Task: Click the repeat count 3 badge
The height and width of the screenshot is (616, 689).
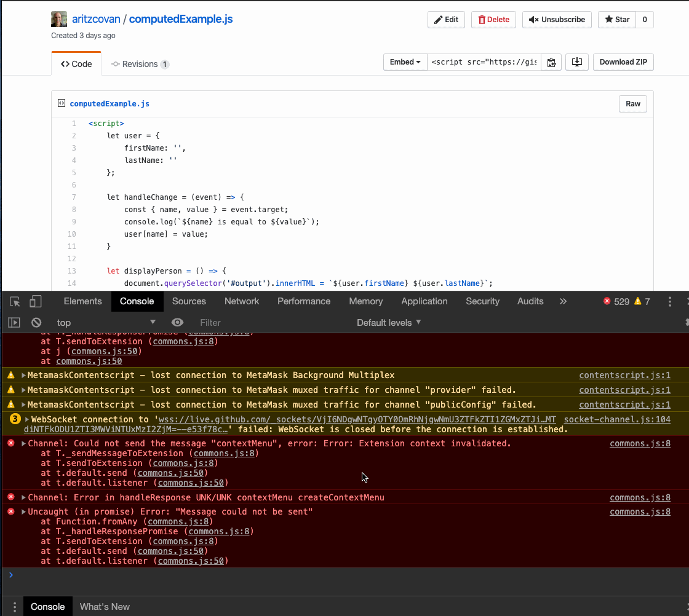Action: tap(15, 419)
